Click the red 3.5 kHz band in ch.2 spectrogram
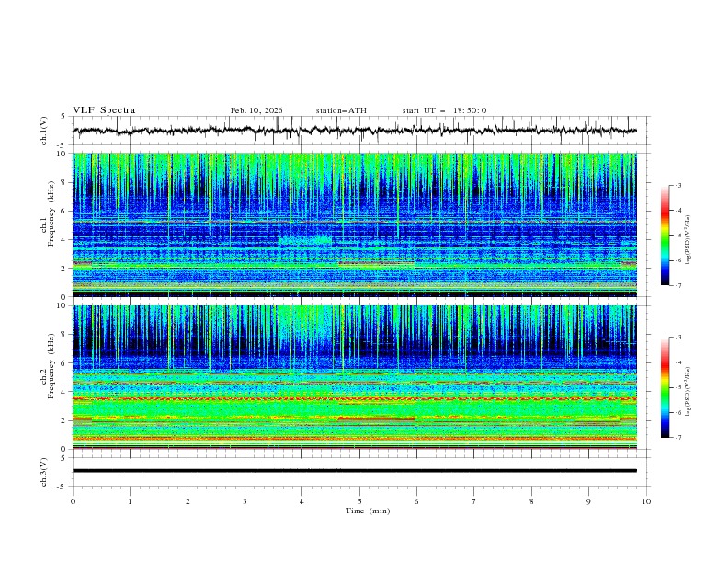The image size is (728, 563). click(x=354, y=398)
